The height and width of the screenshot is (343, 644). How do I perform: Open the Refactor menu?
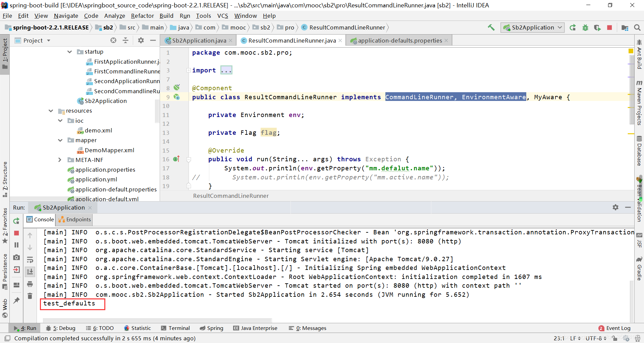point(142,16)
